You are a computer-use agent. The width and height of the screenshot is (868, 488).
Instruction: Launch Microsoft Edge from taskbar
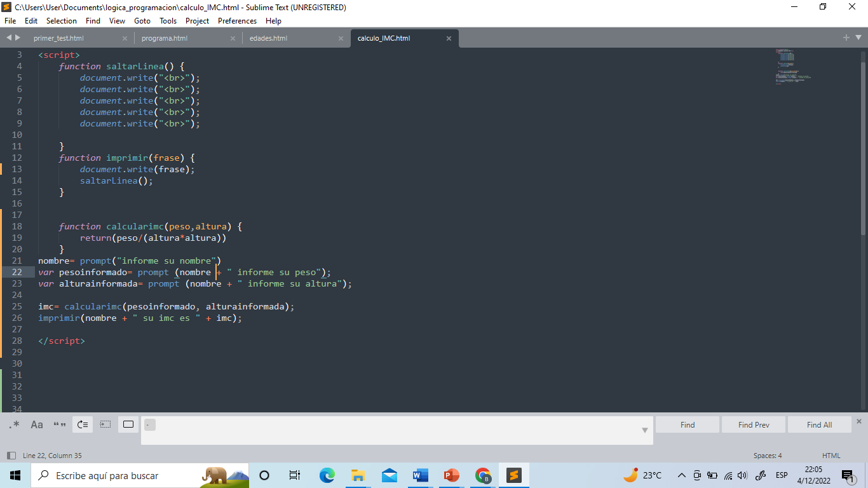[327, 475]
